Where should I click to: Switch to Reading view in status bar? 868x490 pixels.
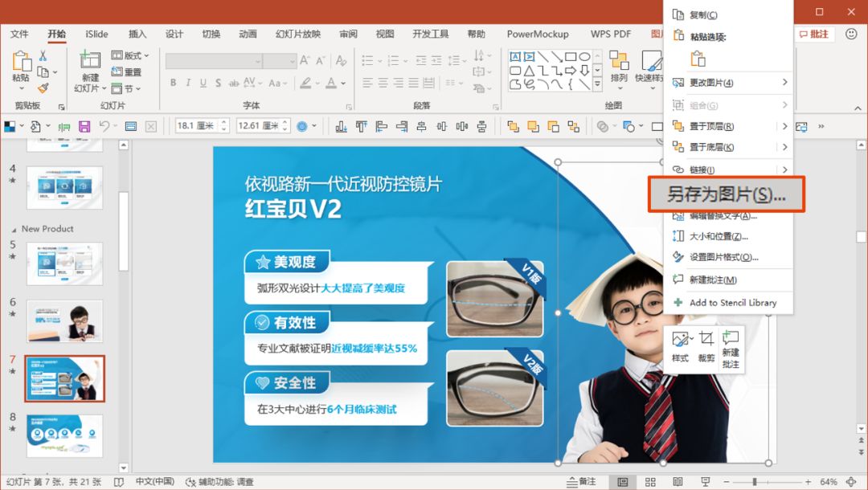(678, 482)
